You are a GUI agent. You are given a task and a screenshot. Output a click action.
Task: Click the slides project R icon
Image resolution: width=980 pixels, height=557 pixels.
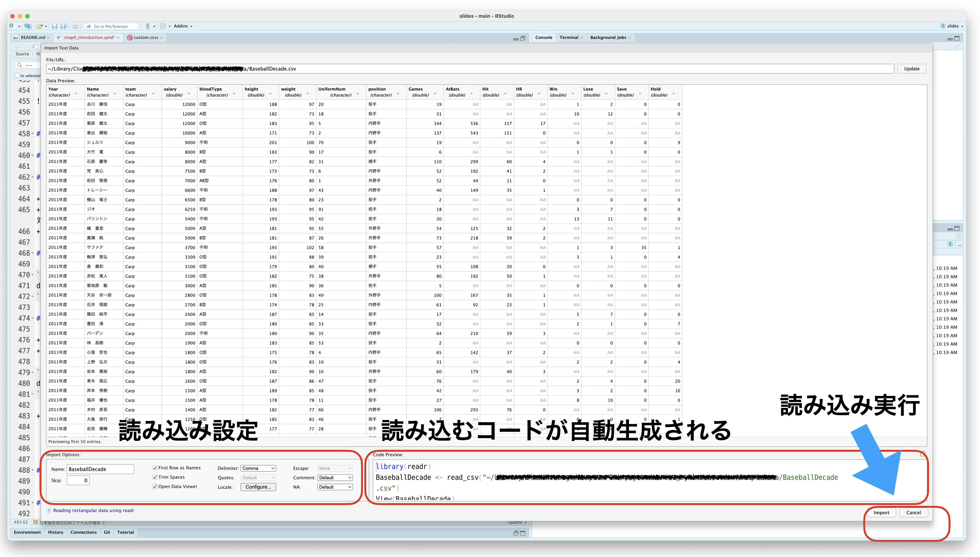[x=942, y=26]
